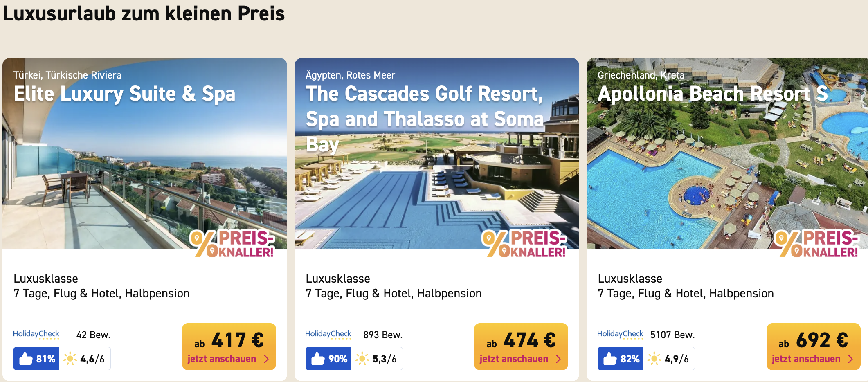Open Elite Luxury Suite & Spa title

click(125, 94)
